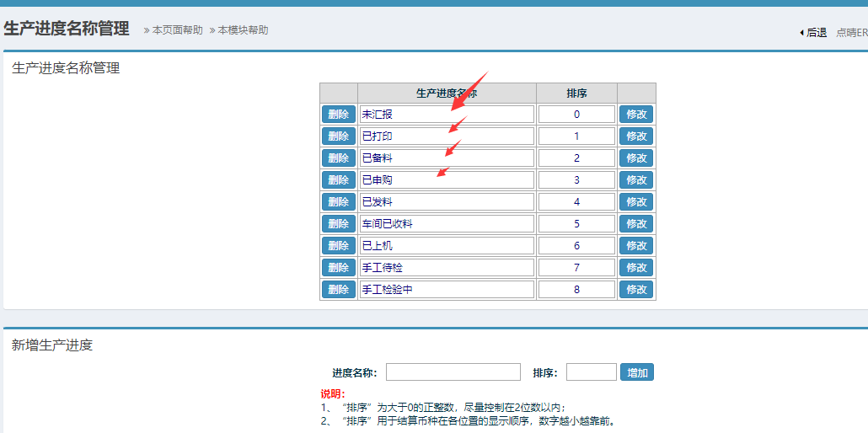The image size is (868, 433).
Task: Remove the 已发料 row with 删除
Action: pos(338,202)
